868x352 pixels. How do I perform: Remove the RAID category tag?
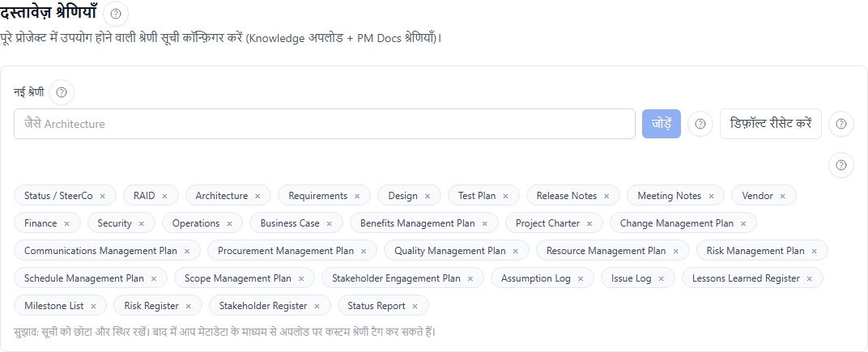coord(165,196)
